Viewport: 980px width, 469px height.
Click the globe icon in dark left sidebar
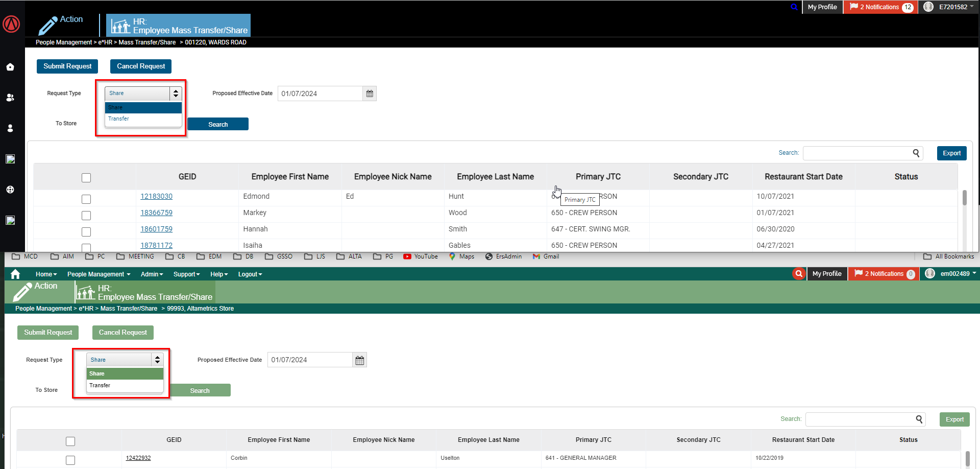(x=10, y=190)
